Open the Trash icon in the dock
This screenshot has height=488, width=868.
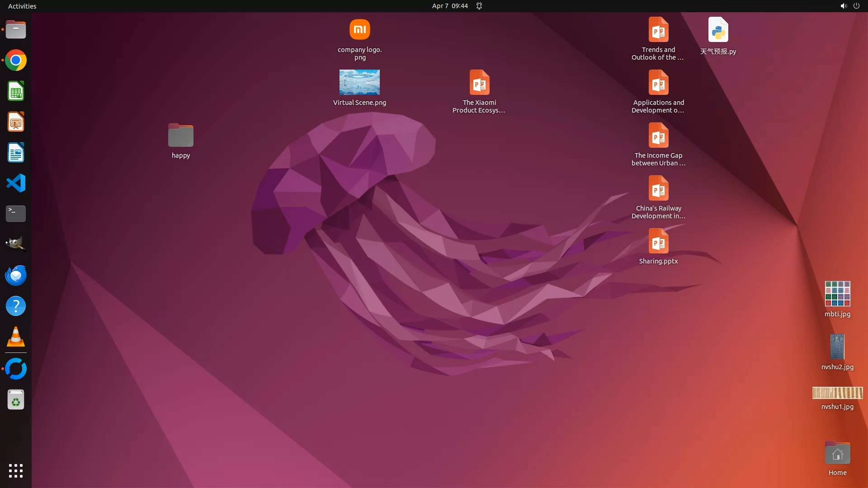tap(16, 400)
